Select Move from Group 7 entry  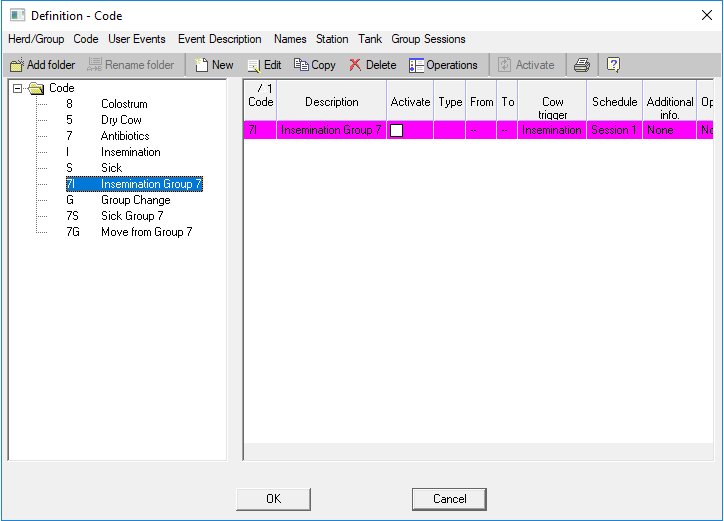(146, 232)
